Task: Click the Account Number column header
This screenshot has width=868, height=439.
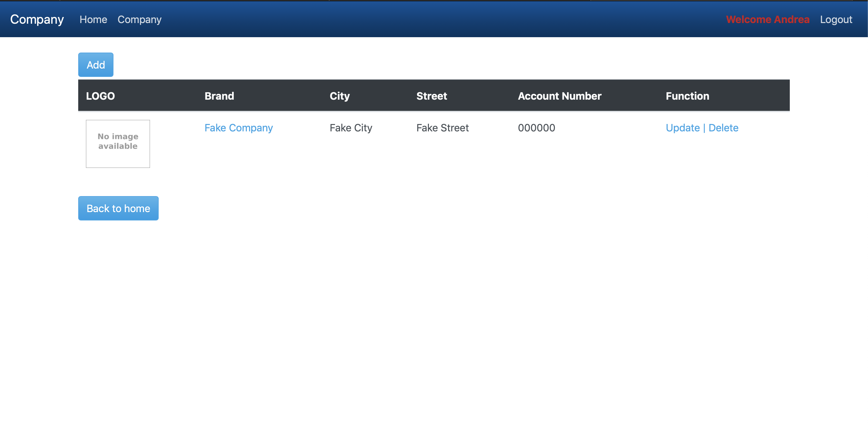Action: 560,96
